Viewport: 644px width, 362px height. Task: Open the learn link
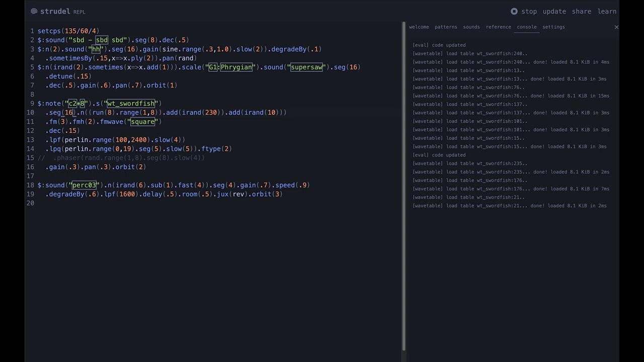tap(607, 11)
